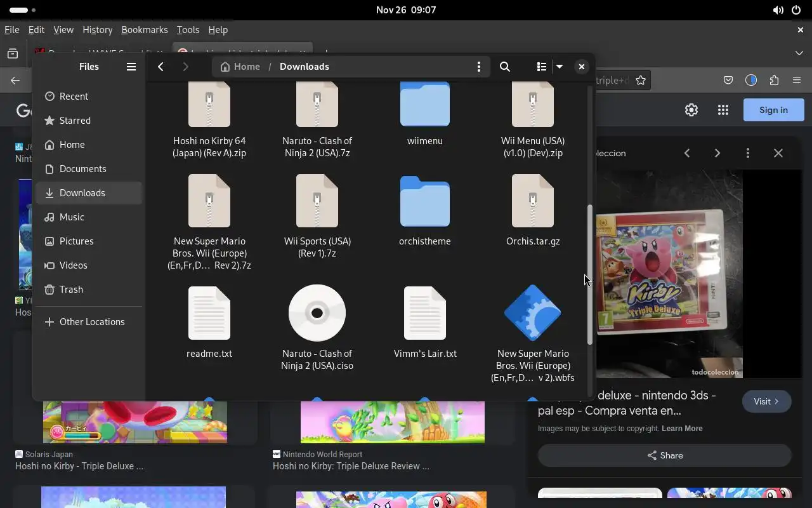Open browser History menu

pos(98,30)
